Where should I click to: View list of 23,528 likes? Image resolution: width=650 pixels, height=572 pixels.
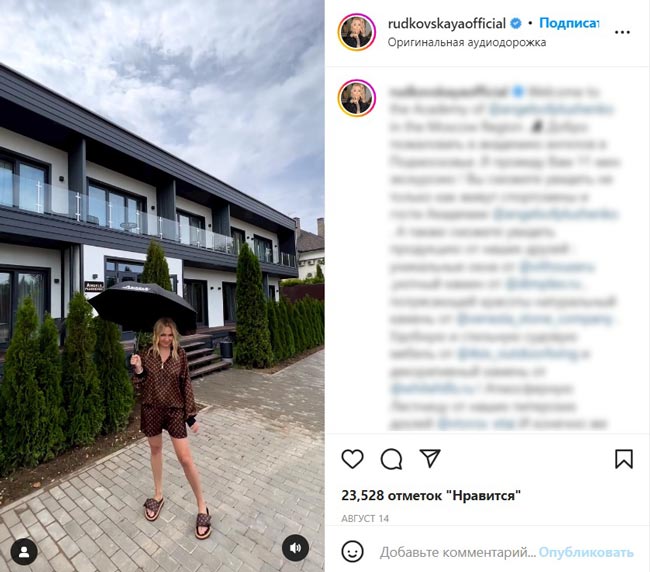(x=431, y=495)
